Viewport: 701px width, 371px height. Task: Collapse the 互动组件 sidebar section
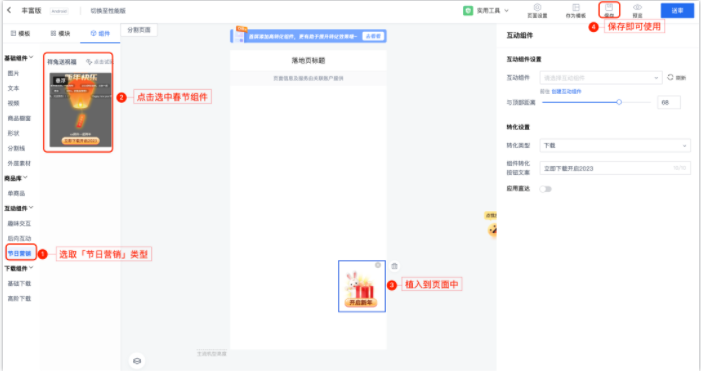point(19,208)
